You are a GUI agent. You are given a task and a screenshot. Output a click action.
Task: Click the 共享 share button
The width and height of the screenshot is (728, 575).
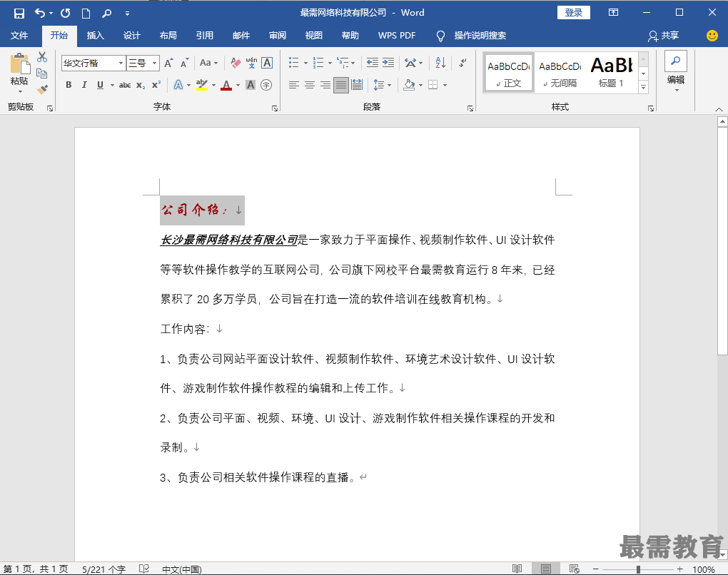664,36
